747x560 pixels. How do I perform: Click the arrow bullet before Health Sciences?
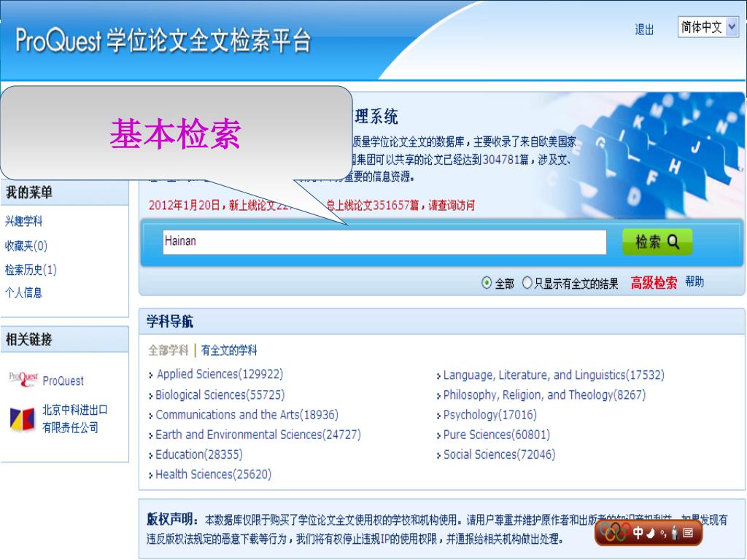(x=151, y=475)
